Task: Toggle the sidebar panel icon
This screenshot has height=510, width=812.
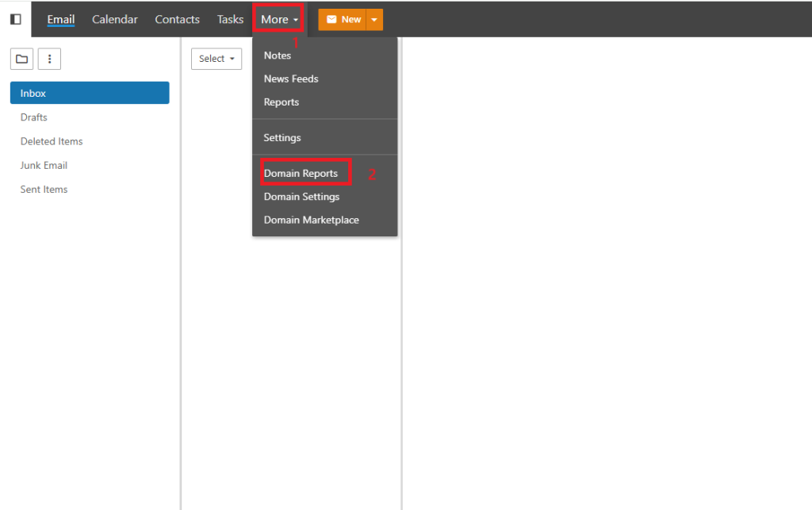Action: (16, 19)
